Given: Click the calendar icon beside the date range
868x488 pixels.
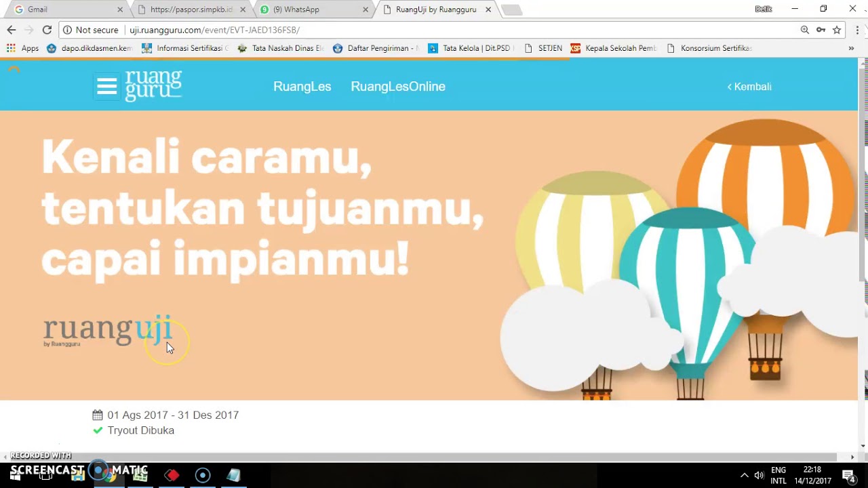Looking at the screenshot, I should pyautogui.click(x=98, y=415).
